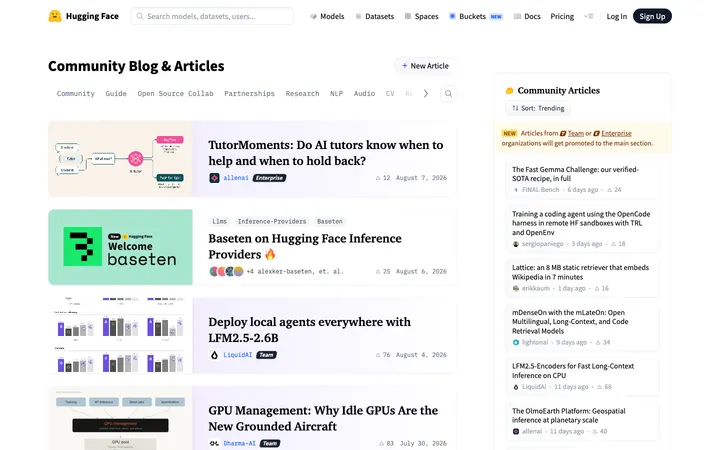Image resolution: width=720 pixels, height=450 pixels.
Task: Filter articles by Research tag
Action: pos(302,94)
